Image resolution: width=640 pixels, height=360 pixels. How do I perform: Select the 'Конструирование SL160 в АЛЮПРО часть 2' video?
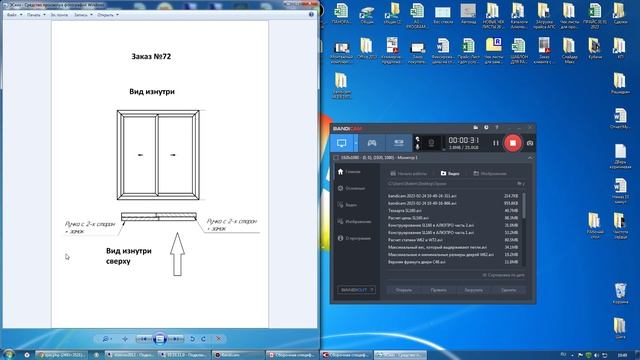pyautogui.click(x=453, y=225)
